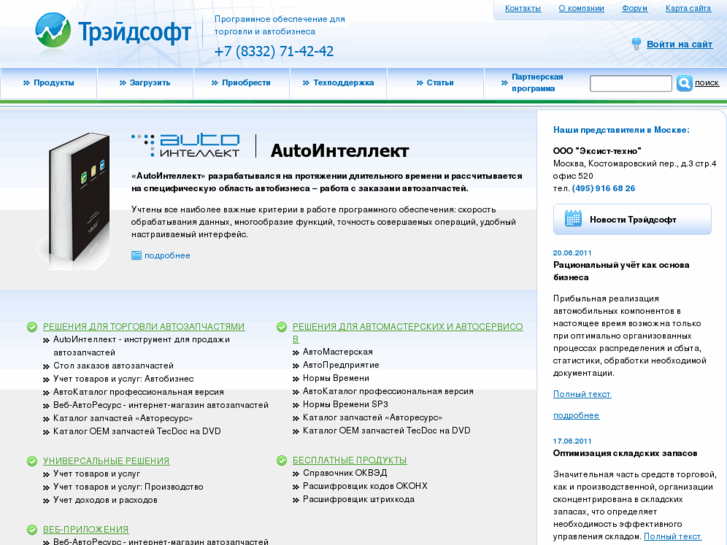Click phone number (495) 916 68 26
This screenshot has height=545, width=727.
(603, 188)
